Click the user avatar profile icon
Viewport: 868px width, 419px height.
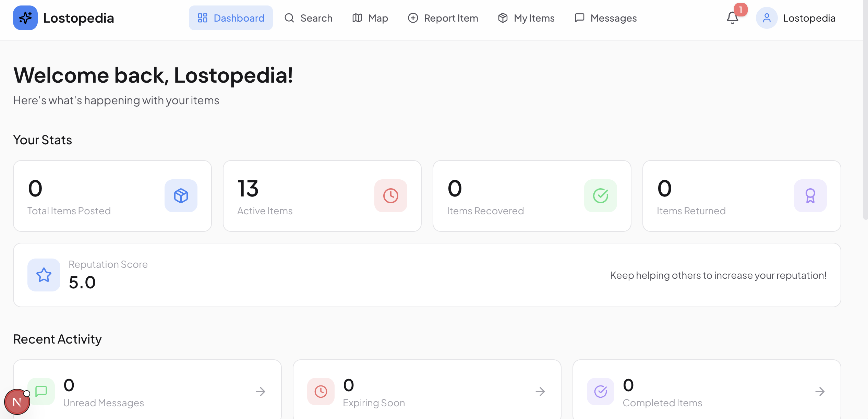pyautogui.click(x=767, y=18)
